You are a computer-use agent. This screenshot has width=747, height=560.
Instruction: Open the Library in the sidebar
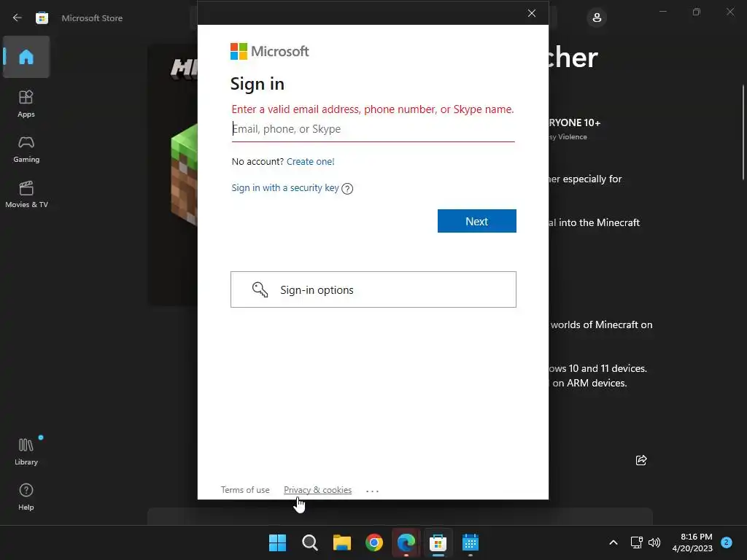pos(26,452)
